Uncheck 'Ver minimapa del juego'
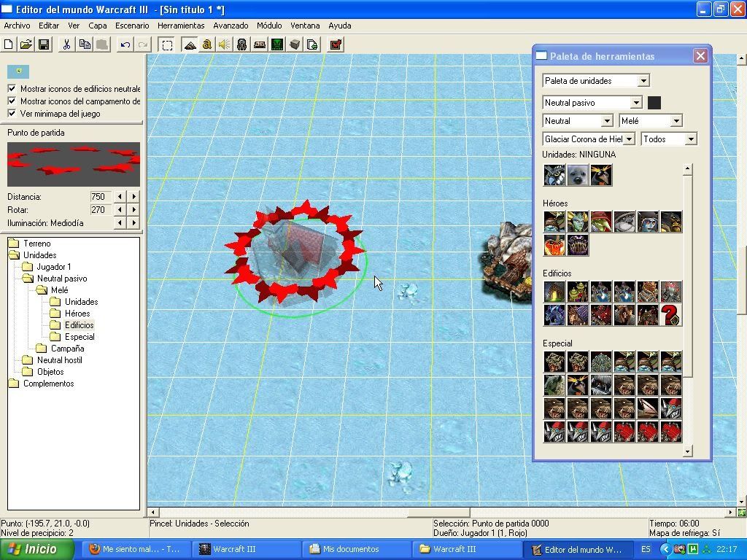Viewport: 747px width, 560px height. tap(12, 113)
